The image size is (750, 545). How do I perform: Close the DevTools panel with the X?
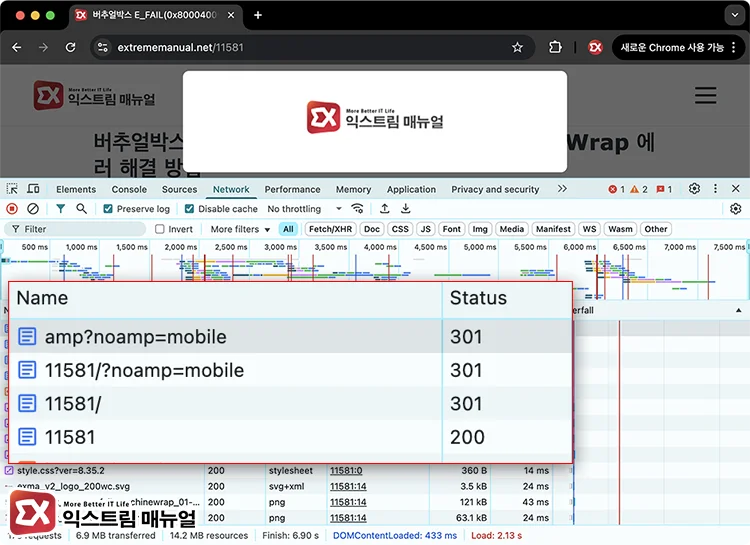pos(736,189)
